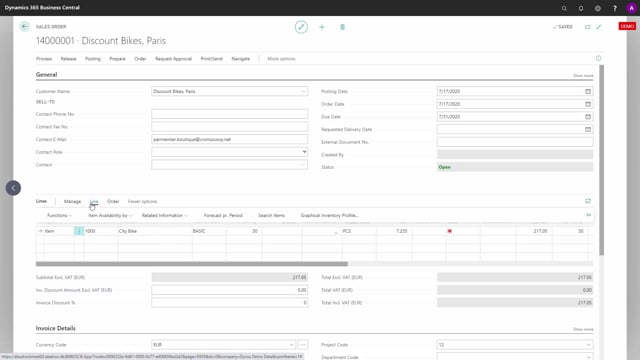This screenshot has height=360, width=640.
Task: Click Show more in Invoice Details
Action: (583, 329)
